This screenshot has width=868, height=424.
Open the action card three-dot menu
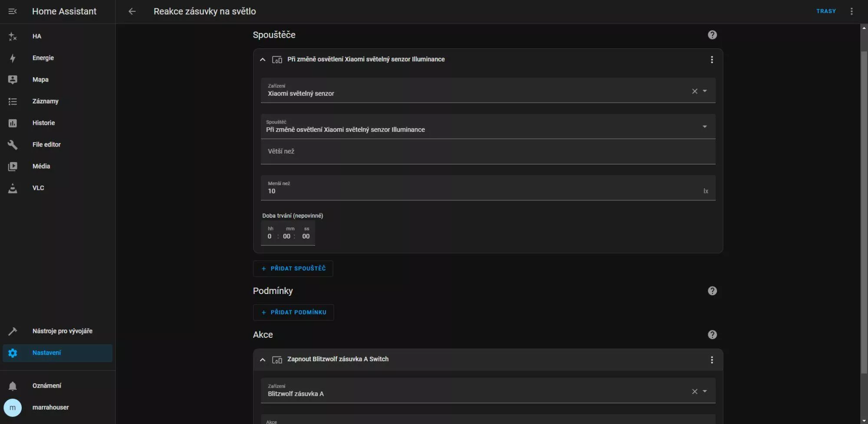(712, 360)
